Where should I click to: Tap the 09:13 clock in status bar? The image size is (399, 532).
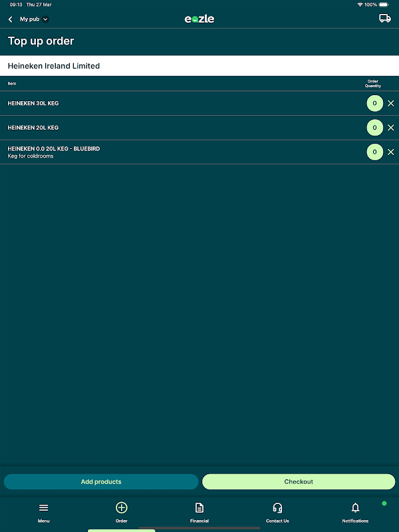tap(16, 5)
